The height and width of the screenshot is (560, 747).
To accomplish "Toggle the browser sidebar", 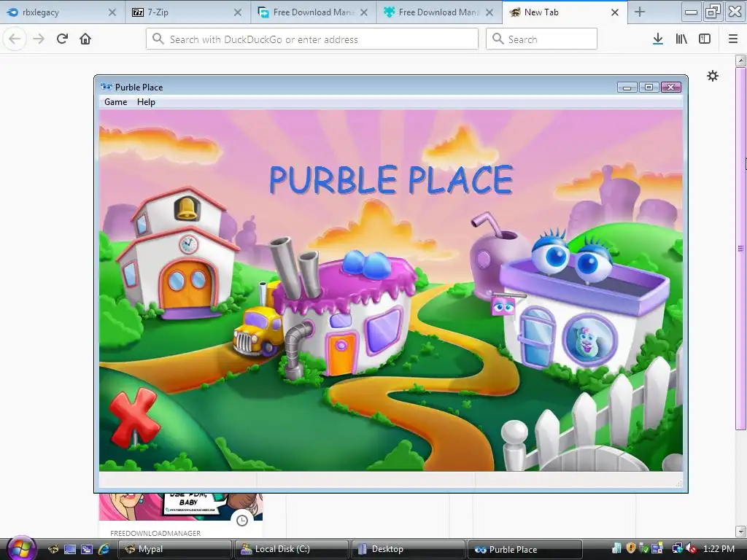I will pos(705,39).
